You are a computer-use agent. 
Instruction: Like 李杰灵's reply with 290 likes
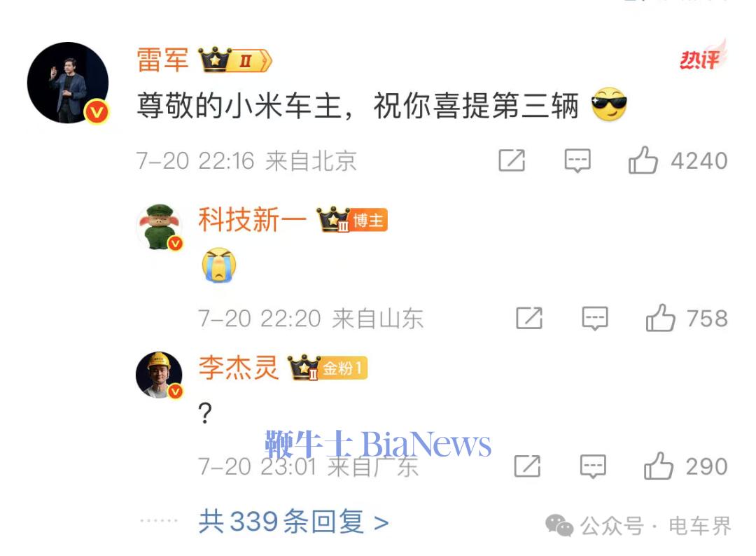point(658,466)
